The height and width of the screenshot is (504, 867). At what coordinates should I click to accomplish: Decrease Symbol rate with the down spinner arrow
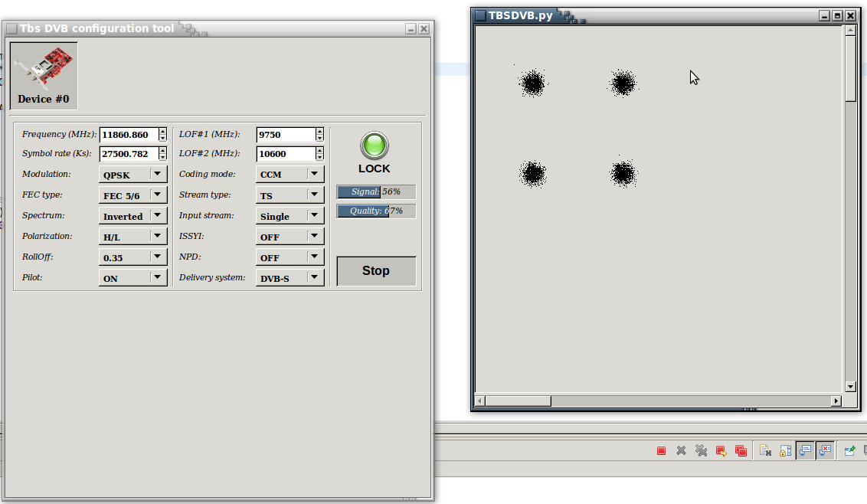[x=162, y=157]
